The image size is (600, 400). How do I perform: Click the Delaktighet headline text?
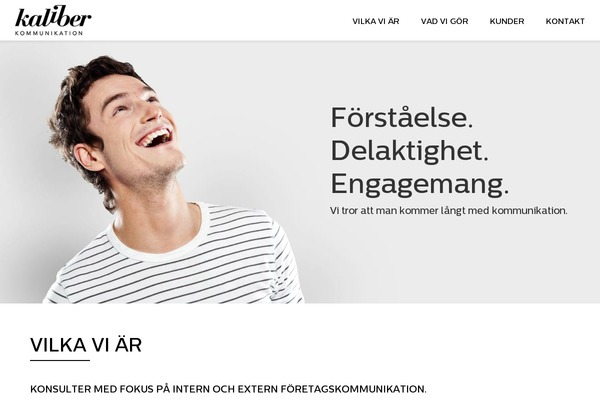coord(409,151)
